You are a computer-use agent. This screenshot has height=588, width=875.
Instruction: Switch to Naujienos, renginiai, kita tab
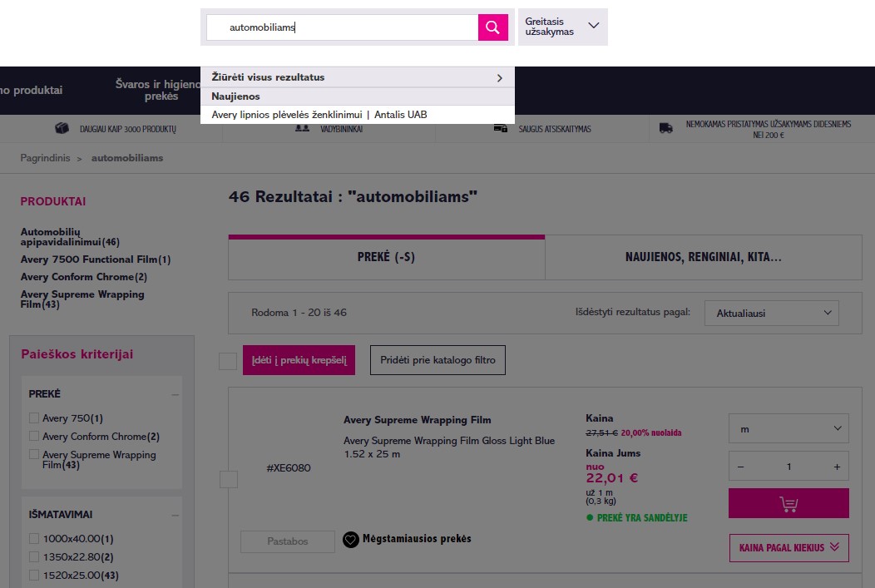point(703,257)
